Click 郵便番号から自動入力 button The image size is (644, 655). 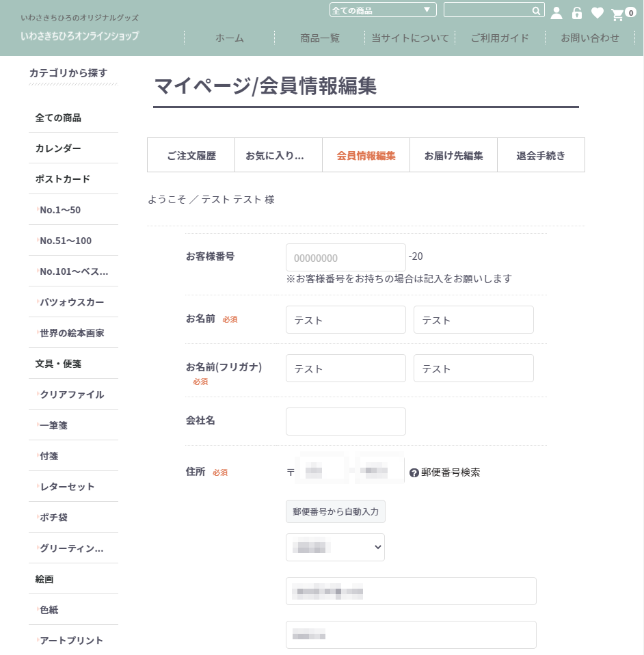pyautogui.click(x=336, y=511)
